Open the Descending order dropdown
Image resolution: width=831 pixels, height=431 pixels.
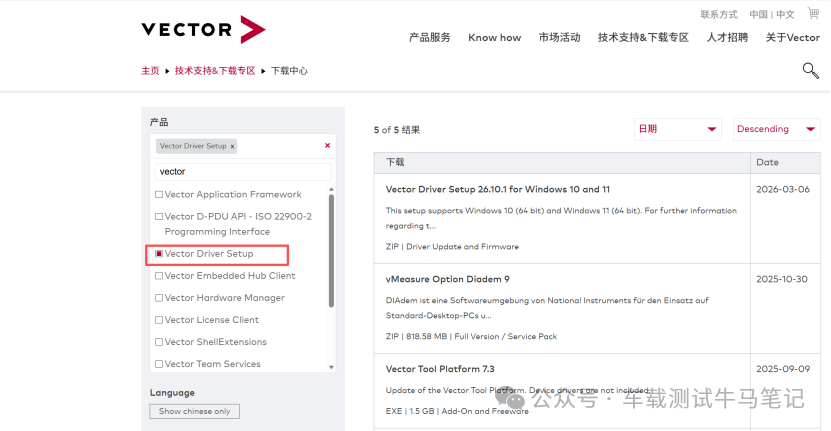coord(776,129)
